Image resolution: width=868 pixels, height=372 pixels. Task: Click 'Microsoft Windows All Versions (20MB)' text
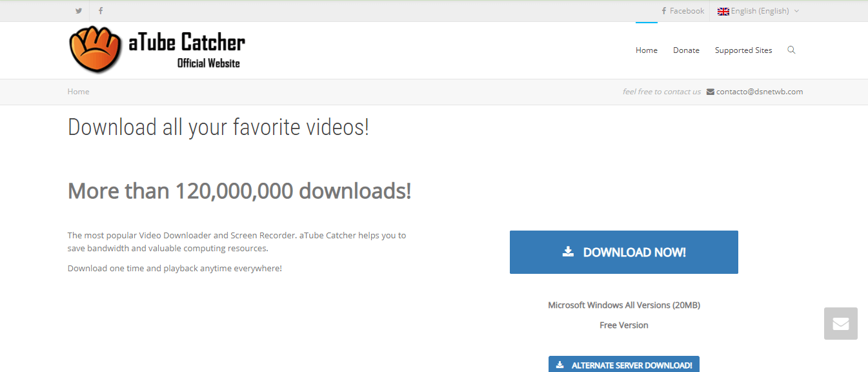point(624,305)
